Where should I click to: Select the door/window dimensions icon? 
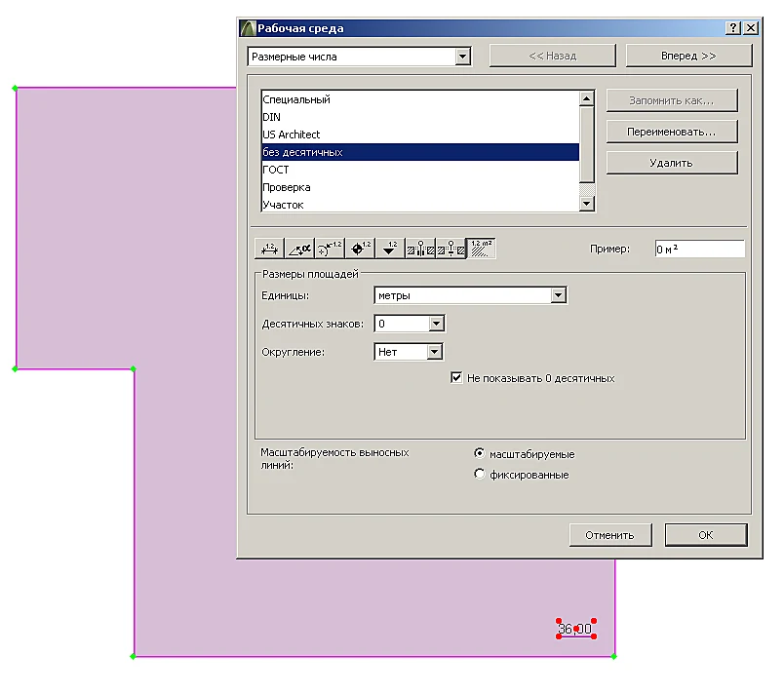(420, 249)
